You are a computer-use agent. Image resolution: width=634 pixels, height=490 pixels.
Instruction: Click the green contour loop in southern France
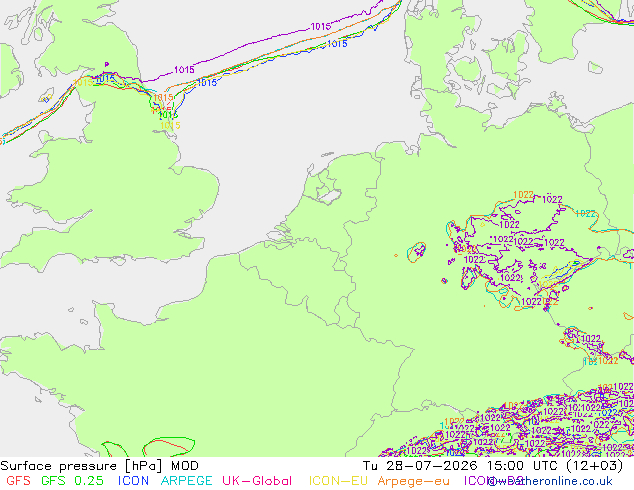coord(169,446)
